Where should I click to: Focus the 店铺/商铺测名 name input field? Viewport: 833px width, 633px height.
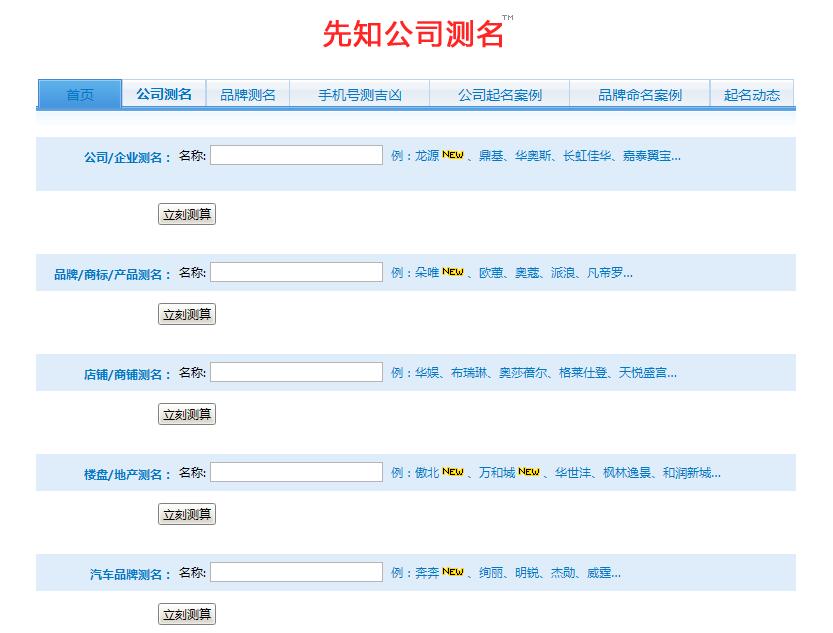(296, 372)
